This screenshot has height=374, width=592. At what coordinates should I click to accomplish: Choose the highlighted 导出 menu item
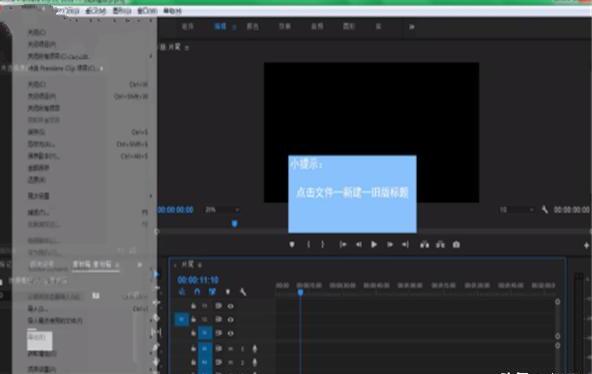click(40, 341)
